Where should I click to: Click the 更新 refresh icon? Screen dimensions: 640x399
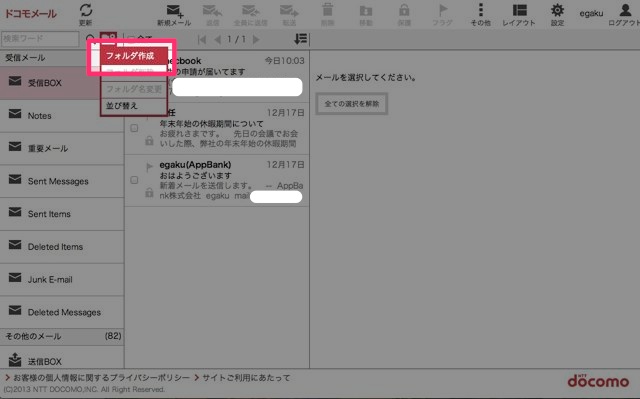point(86,10)
